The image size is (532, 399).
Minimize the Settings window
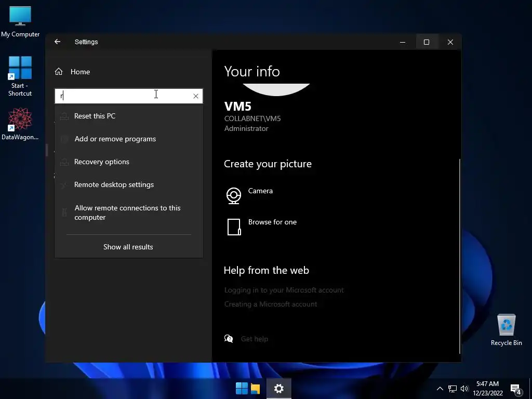pyautogui.click(x=403, y=42)
